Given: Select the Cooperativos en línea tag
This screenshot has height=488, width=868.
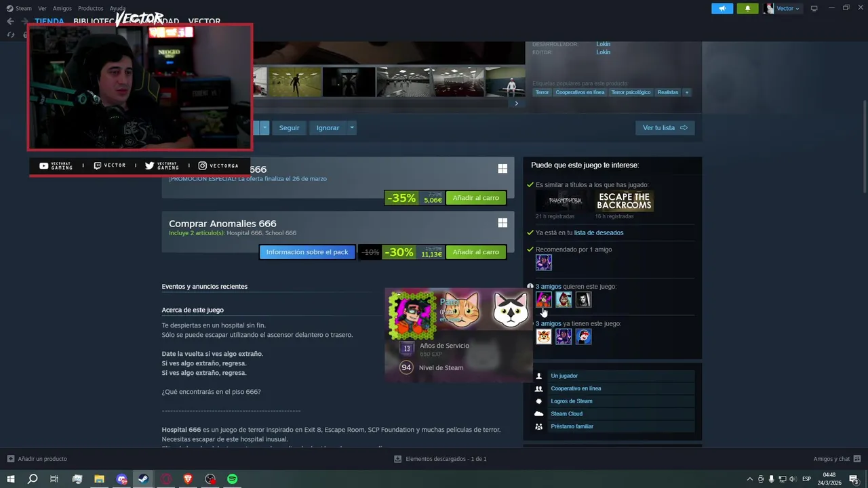Looking at the screenshot, I should pyautogui.click(x=580, y=92).
